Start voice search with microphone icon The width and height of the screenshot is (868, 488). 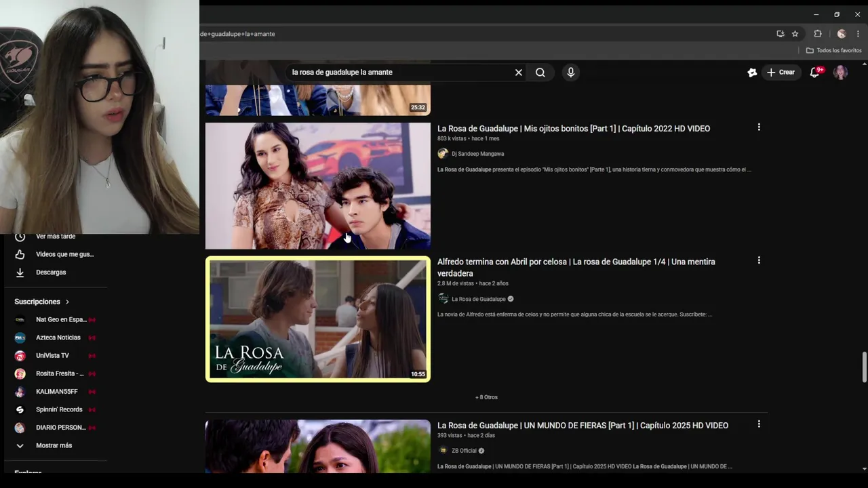571,73
